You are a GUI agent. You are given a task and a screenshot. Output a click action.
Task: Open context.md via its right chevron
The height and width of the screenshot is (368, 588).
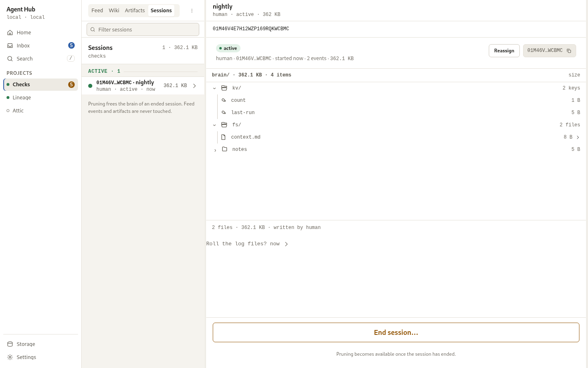(578, 137)
